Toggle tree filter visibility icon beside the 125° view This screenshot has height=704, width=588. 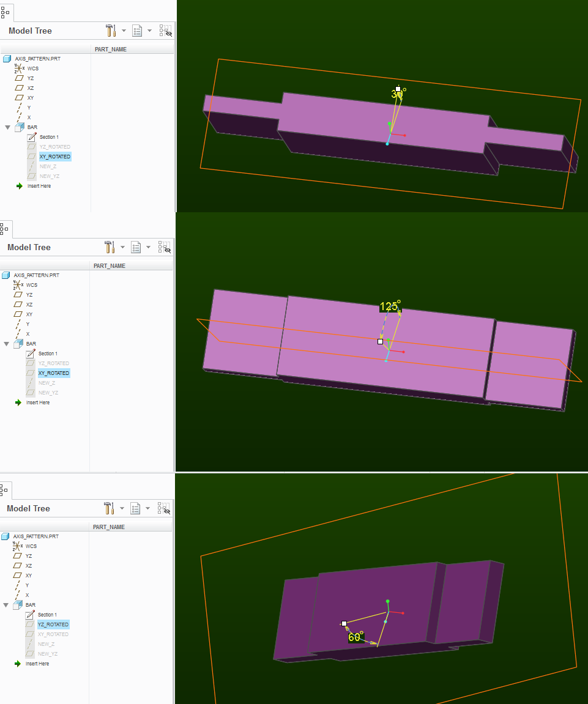point(164,247)
